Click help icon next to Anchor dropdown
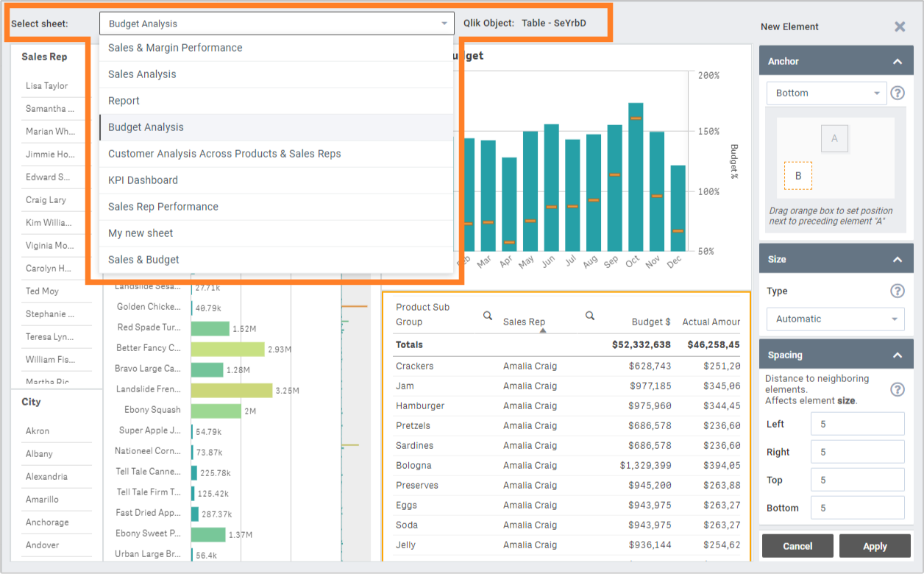The width and height of the screenshot is (924, 574). (x=898, y=93)
